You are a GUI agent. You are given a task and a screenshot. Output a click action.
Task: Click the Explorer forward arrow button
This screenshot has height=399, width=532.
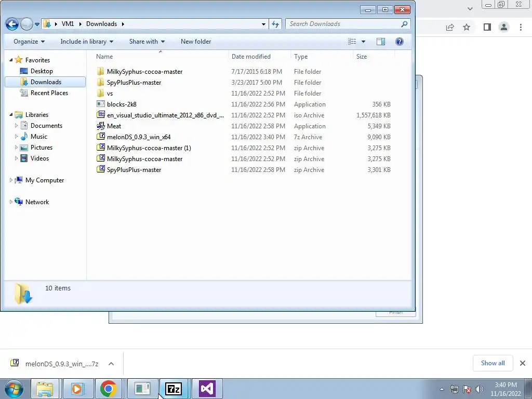click(26, 24)
